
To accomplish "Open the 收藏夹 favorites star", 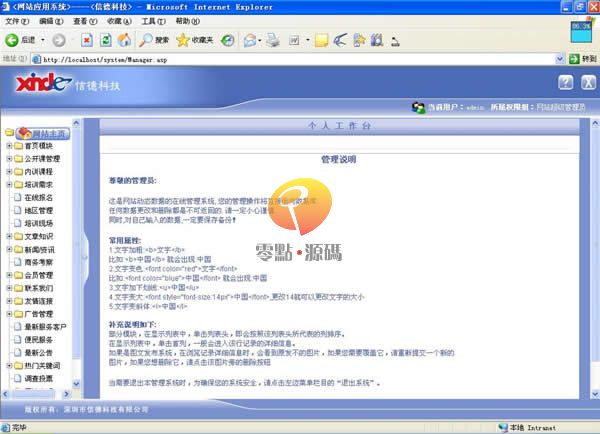I will [x=194, y=40].
